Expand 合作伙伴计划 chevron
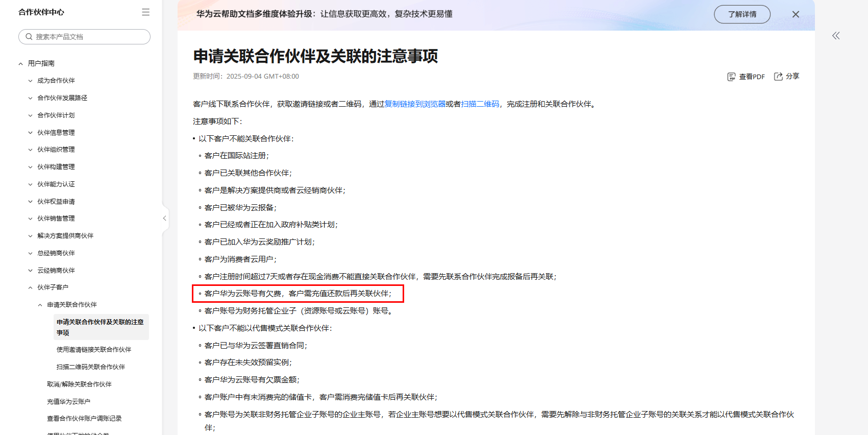 pyautogui.click(x=30, y=115)
